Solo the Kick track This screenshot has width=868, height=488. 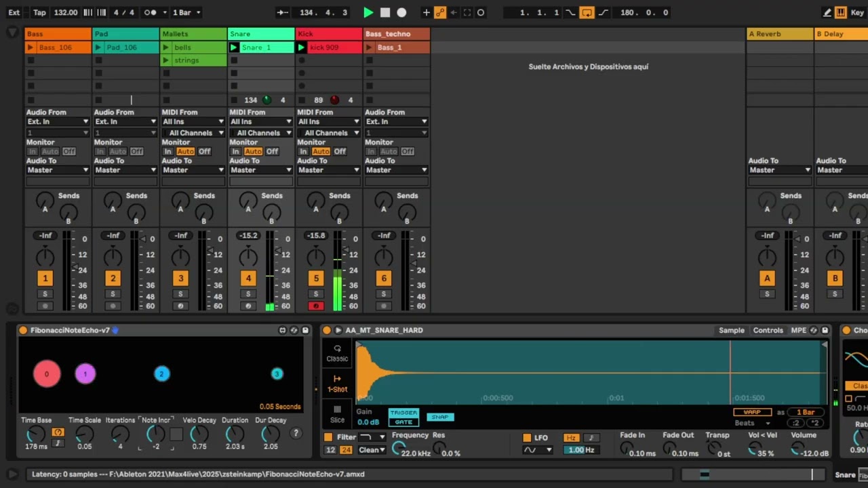tap(316, 294)
